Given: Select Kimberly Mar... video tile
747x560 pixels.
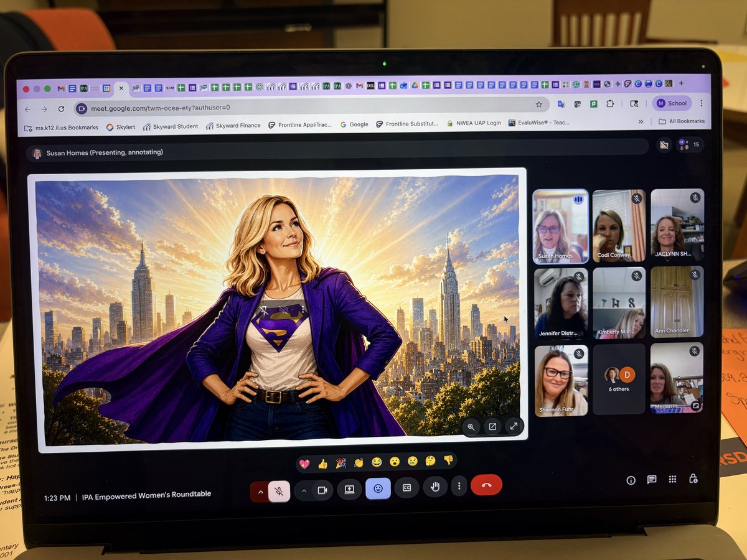Looking at the screenshot, I should coord(619,303).
